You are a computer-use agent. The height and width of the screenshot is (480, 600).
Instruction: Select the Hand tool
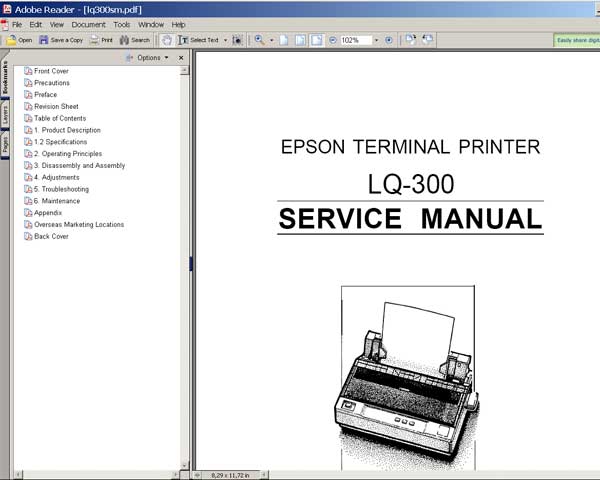coord(166,40)
